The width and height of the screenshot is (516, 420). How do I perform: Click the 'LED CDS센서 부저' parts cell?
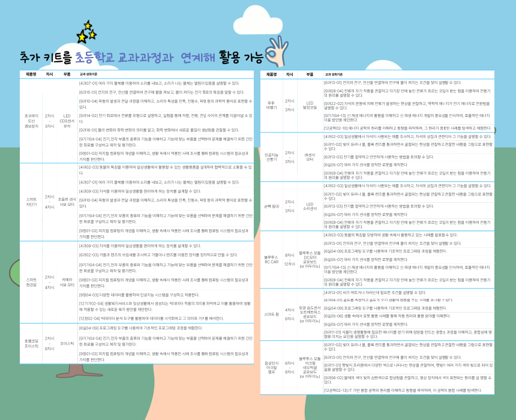[67, 121]
